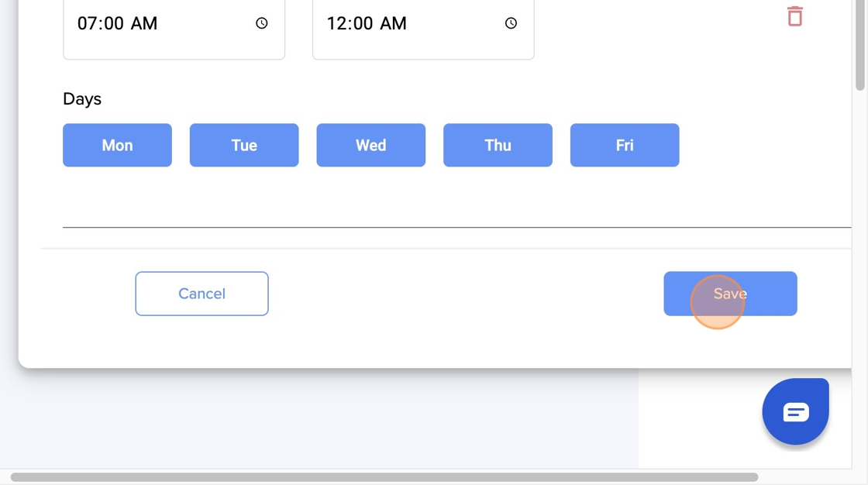Image resolution: width=868 pixels, height=485 pixels.
Task: Open the chat support bubble
Action: click(x=795, y=411)
